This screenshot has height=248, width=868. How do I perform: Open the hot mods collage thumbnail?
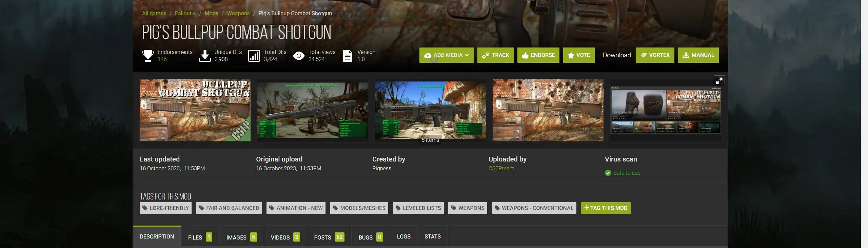[666, 110]
